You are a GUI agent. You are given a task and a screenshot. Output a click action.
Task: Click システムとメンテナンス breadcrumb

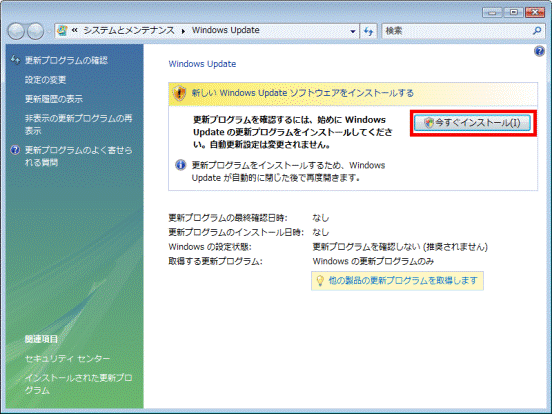[129, 31]
